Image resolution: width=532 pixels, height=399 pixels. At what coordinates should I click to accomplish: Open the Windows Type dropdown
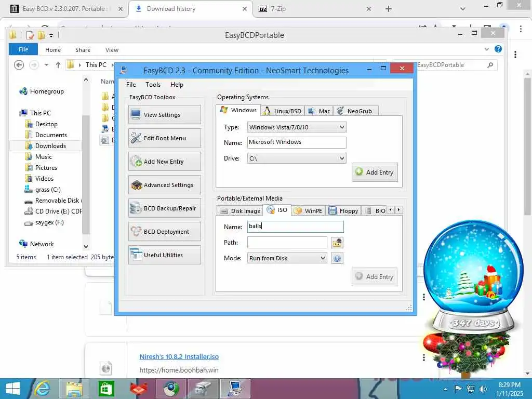coord(297,127)
